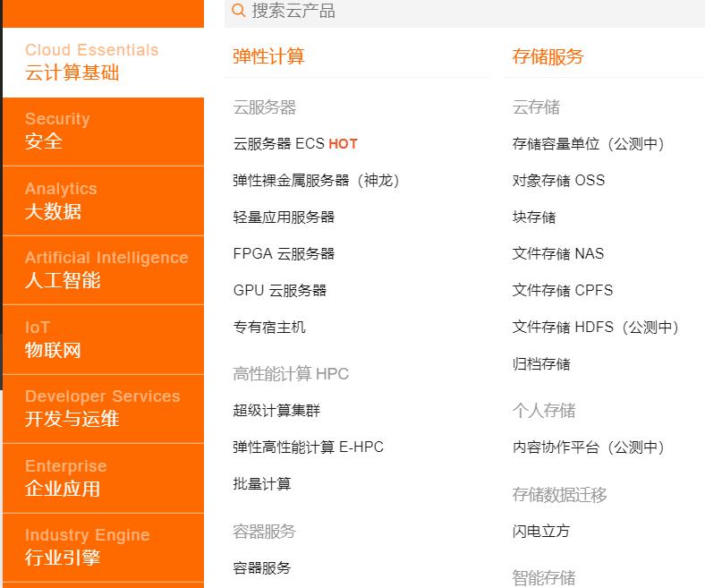The image size is (705, 588).
Task: Click the gray 容器服务 subcategory label
Action: (265, 532)
